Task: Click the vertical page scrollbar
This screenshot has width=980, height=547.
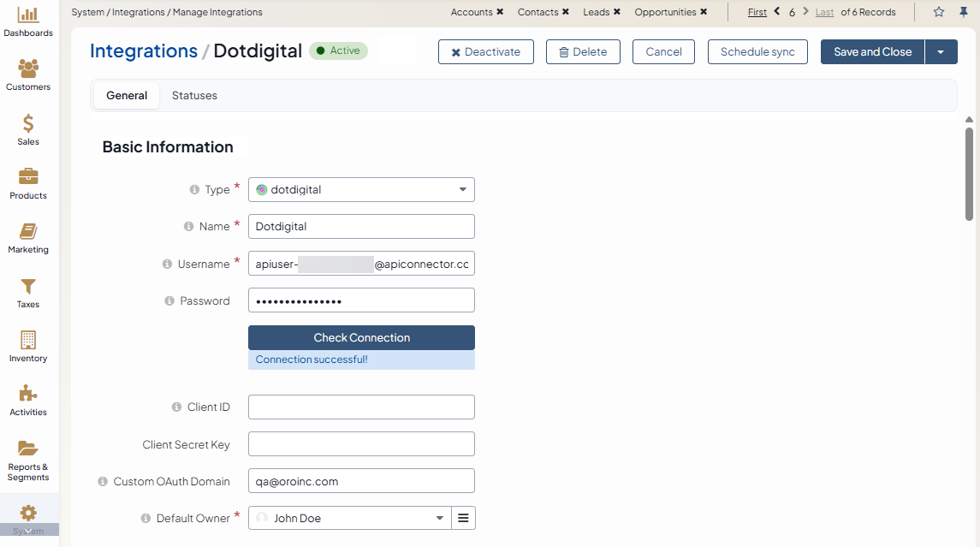Action: click(969, 171)
